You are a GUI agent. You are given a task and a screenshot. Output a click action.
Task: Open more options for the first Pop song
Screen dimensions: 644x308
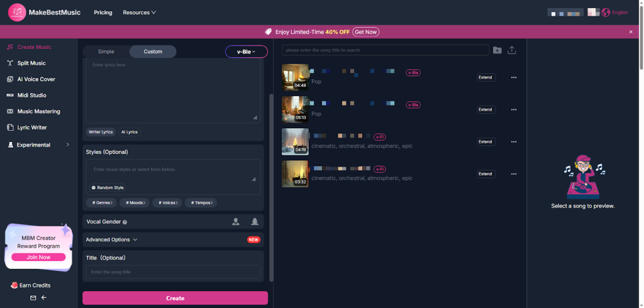click(514, 77)
